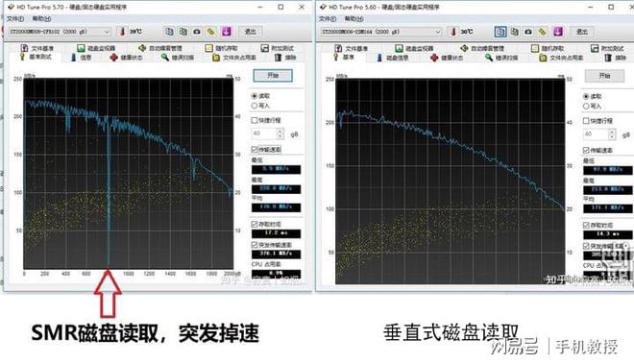Click gB stepper arrows in left window
634x364 pixels.
pyautogui.click(x=280, y=133)
